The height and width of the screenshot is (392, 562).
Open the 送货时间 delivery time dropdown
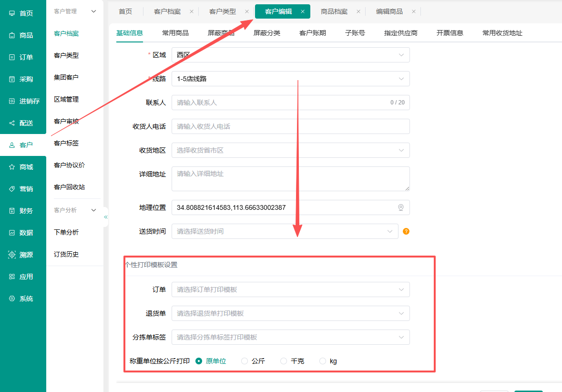pos(285,231)
